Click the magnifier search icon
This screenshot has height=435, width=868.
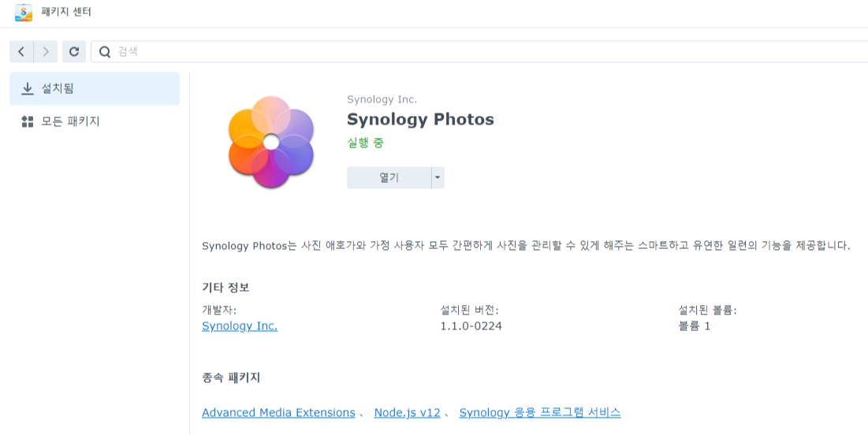click(x=105, y=52)
